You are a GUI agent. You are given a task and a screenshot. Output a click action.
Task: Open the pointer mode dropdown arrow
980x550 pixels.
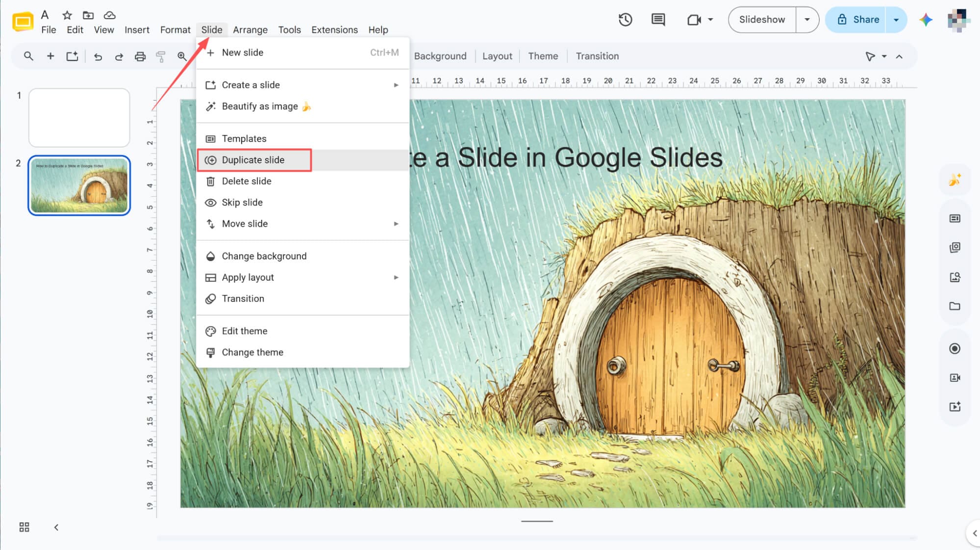coord(884,56)
